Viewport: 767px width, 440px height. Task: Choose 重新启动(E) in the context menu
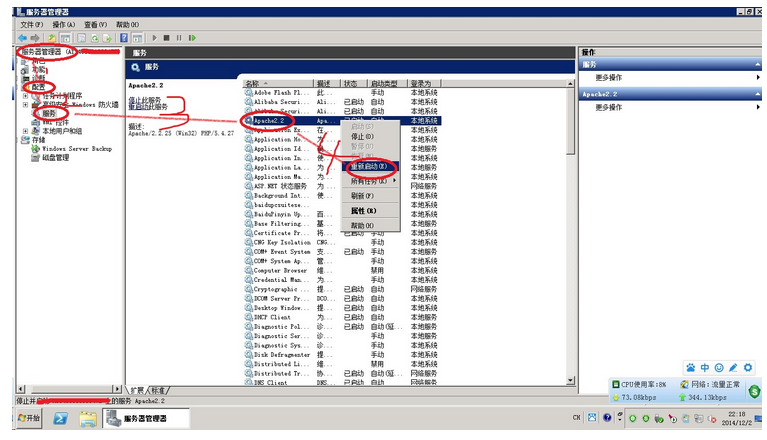pyautogui.click(x=370, y=166)
